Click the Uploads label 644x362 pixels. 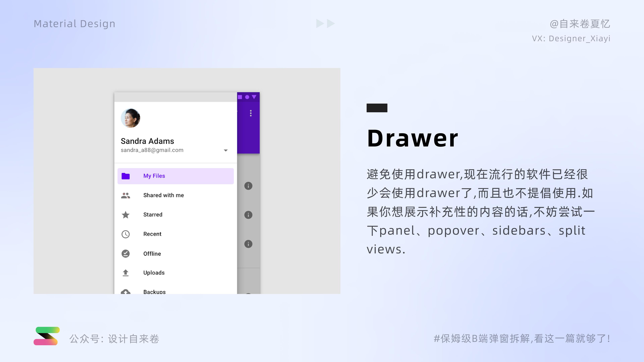pos(154,273)
